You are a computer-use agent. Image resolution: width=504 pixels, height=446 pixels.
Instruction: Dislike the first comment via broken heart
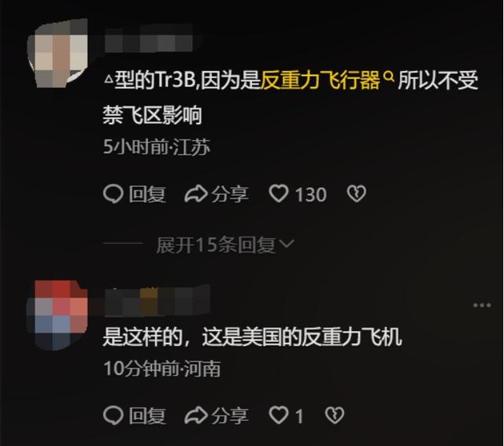click(357, 194)
